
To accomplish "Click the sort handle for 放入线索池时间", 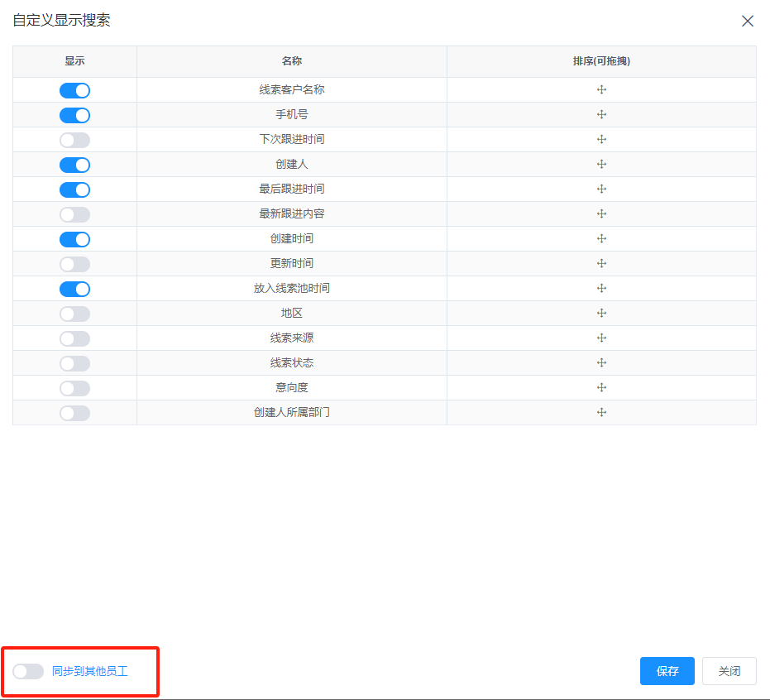I will pyautogui.click(x=601, y=289).
